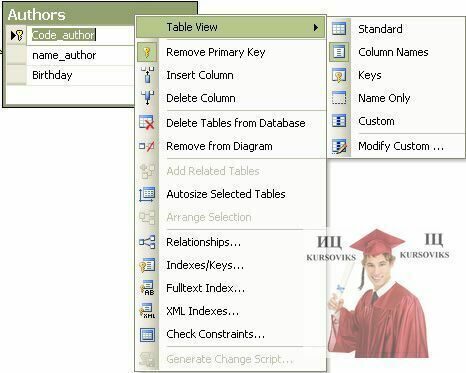
Task: Click the Fulltext Index icon
Action: 147,288
